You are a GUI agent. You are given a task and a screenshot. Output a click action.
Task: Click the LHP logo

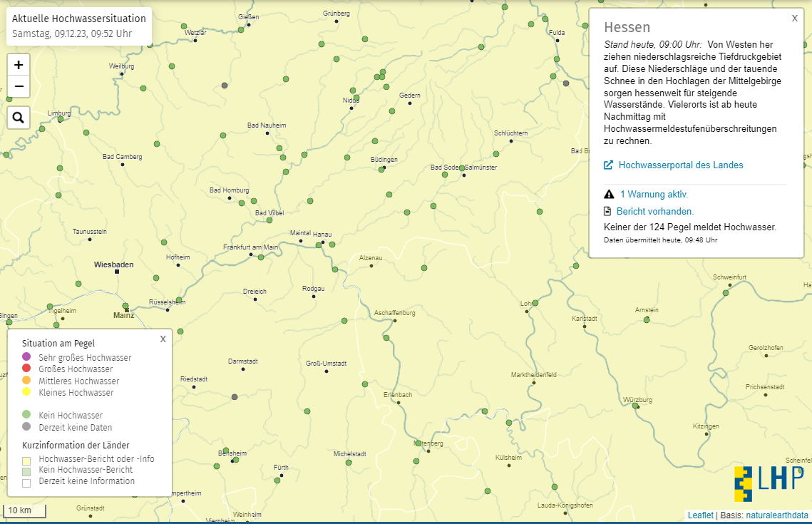click(x=769, y=483)
